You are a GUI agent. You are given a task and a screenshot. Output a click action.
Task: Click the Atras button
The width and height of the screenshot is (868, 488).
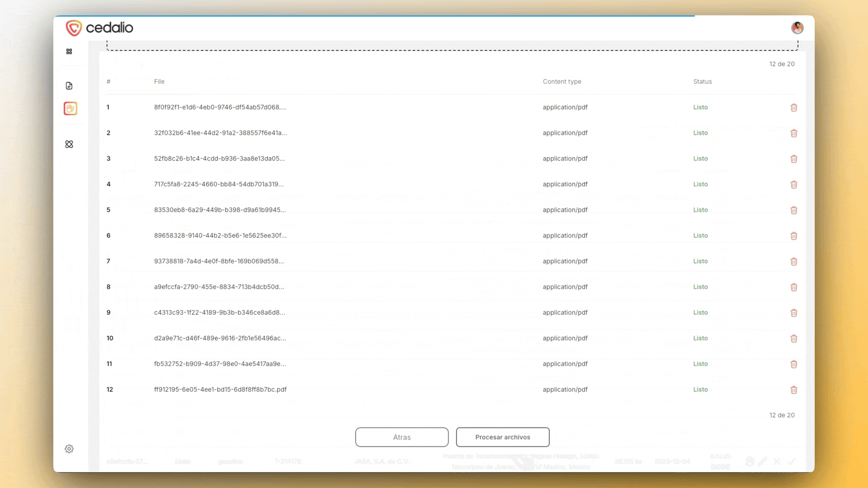pos(401,437)
